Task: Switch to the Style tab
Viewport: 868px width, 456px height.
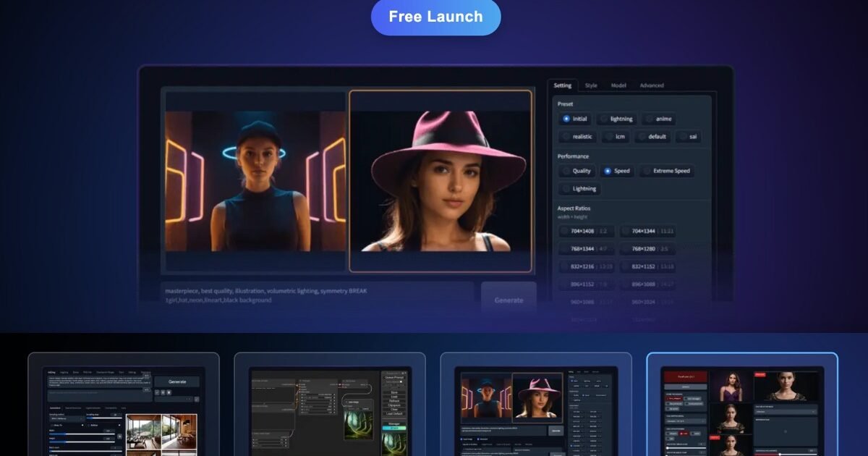Action: click(x=591, y=85)
